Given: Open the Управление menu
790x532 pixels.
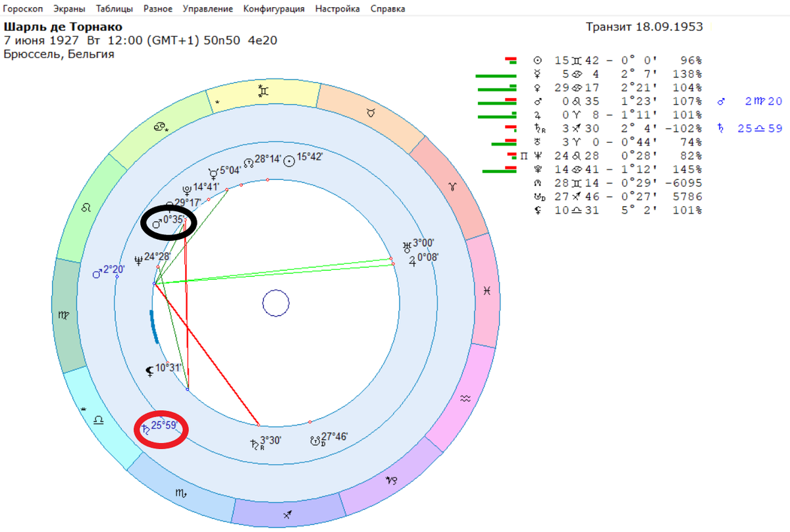Looking at the screenshot, I should click(x=208, y=9).
